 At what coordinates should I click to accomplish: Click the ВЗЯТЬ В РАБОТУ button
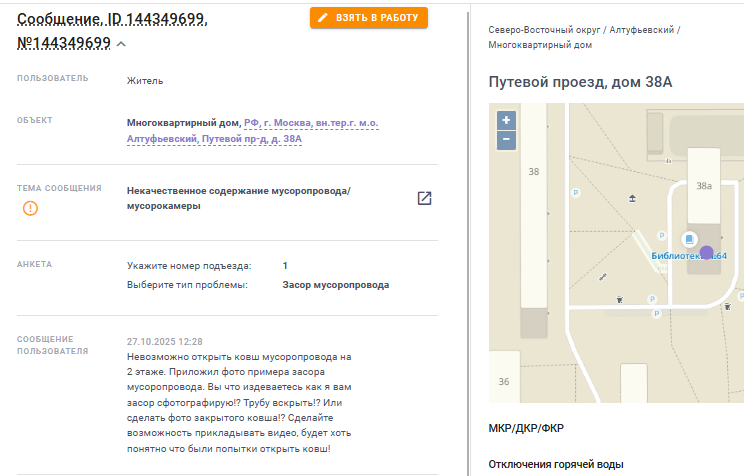(369, 18)
